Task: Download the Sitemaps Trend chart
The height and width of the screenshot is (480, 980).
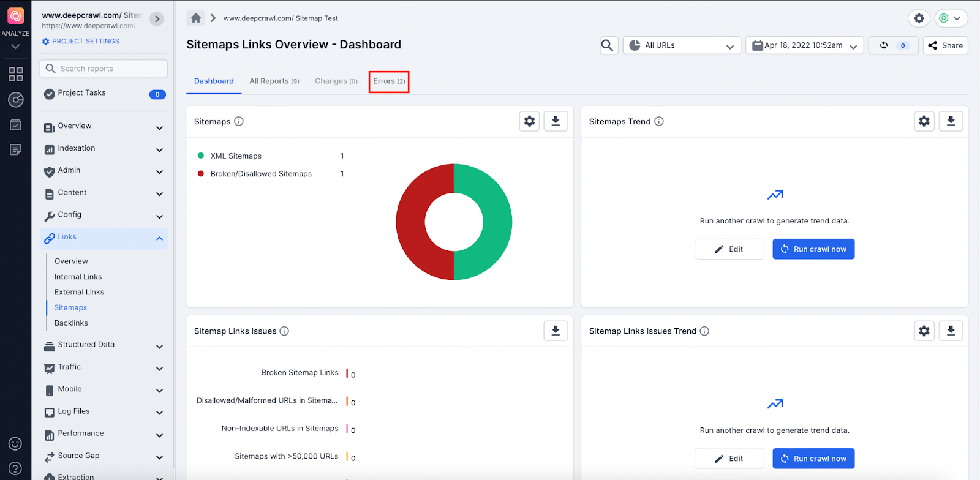Action: coord(951,121)
